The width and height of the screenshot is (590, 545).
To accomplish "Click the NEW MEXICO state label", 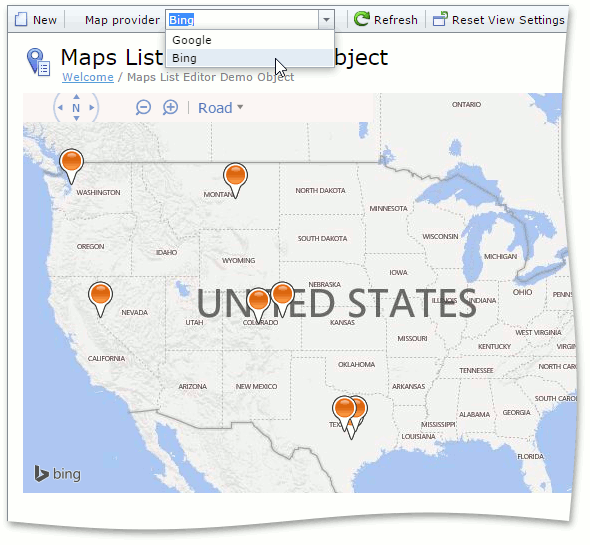I will click(256, 387).
